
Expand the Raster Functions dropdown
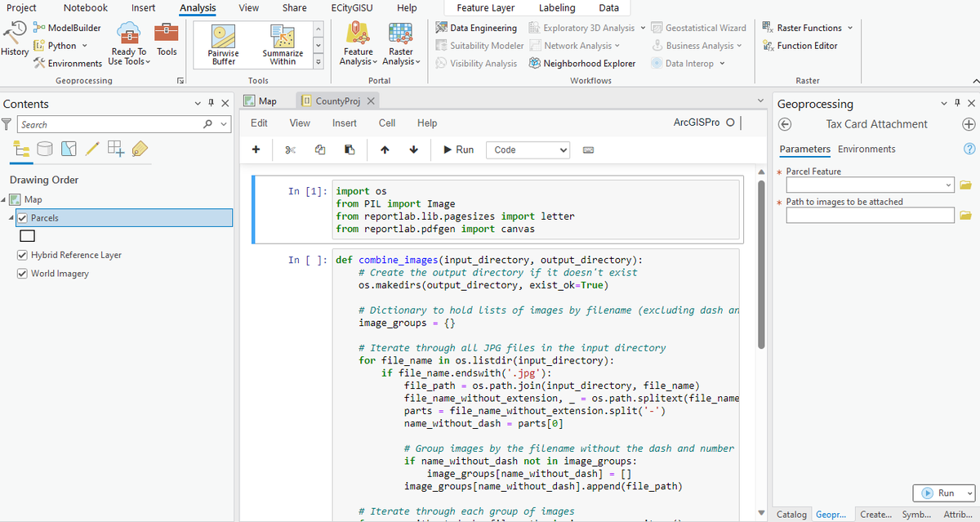(850, 28)
